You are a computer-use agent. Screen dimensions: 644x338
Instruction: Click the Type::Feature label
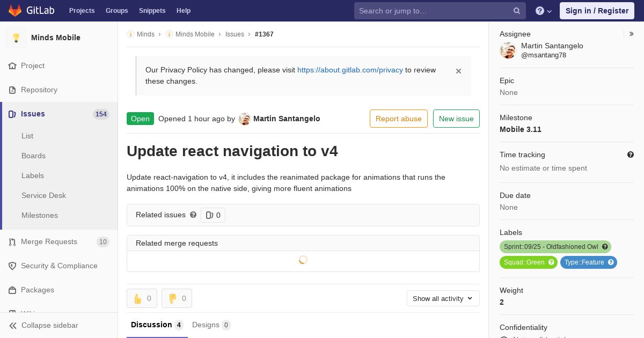point(589,262)
